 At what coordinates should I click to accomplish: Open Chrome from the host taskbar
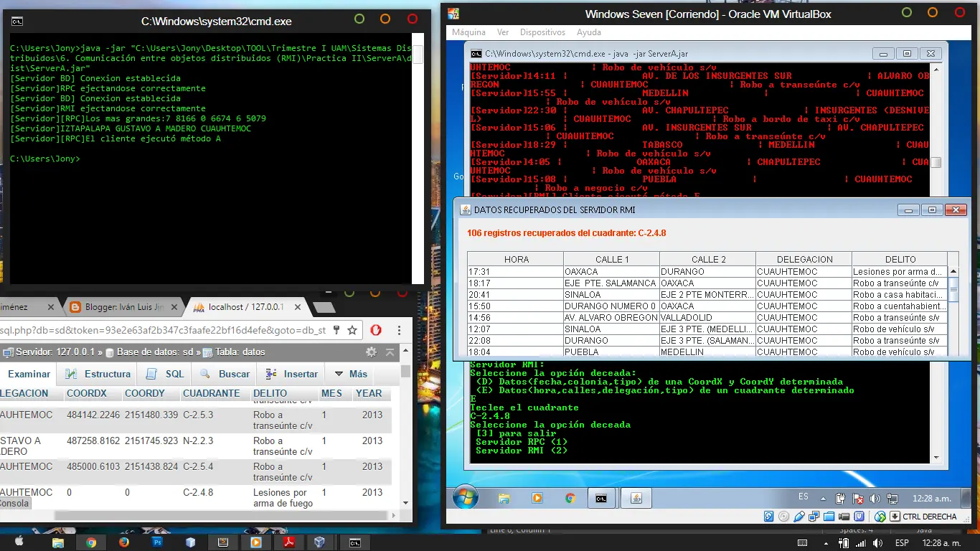click(91, 542)
